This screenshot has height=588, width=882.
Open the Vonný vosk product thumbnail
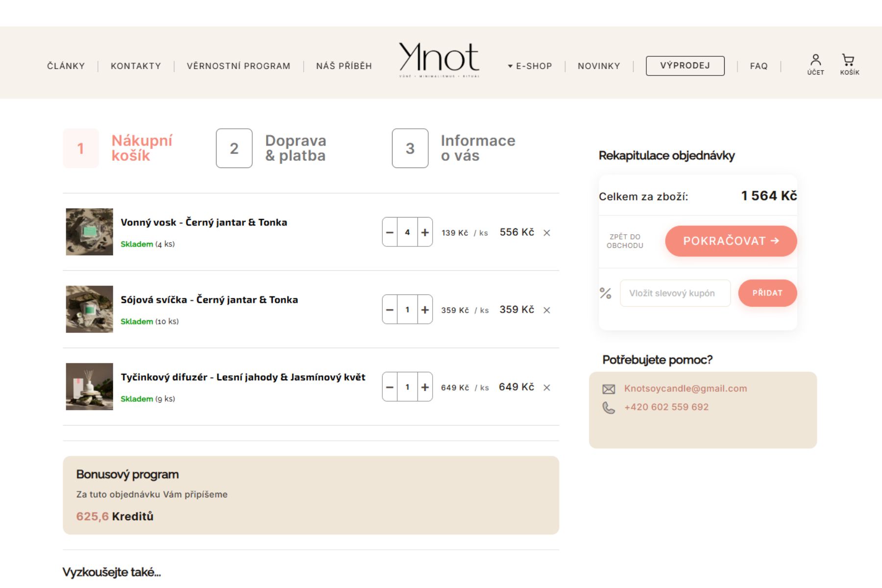click(x=89, y=232)
